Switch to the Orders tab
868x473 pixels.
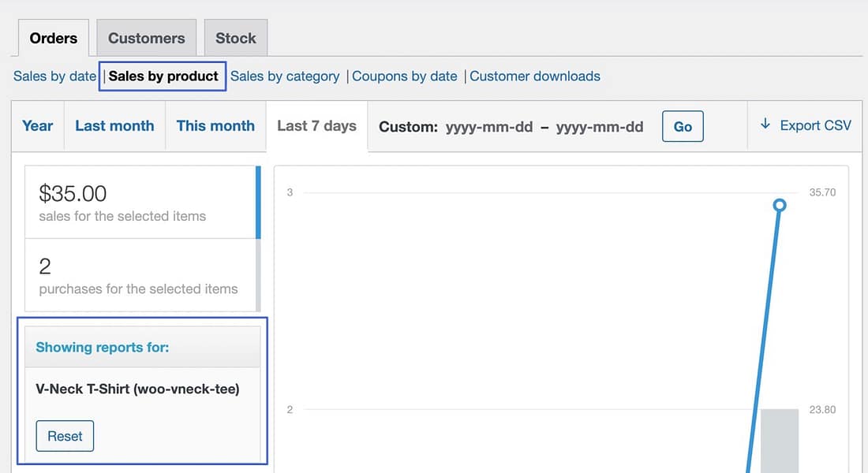point(53,37)
